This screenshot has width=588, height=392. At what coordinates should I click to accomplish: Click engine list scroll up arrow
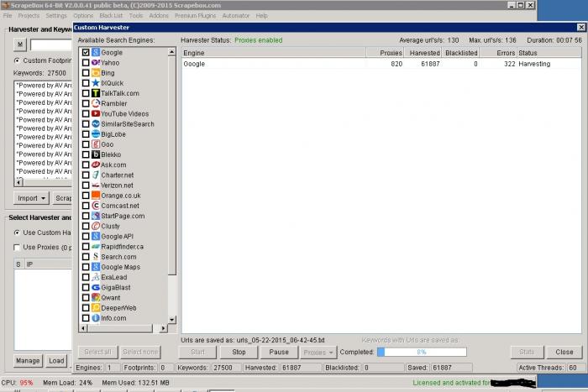coord(171,52)
